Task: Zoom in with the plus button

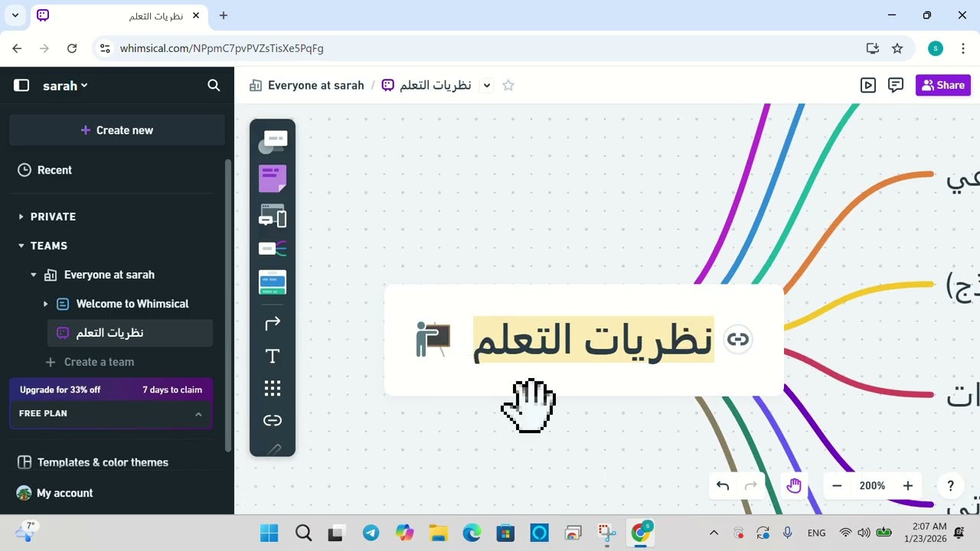Action: pos(908,485)
